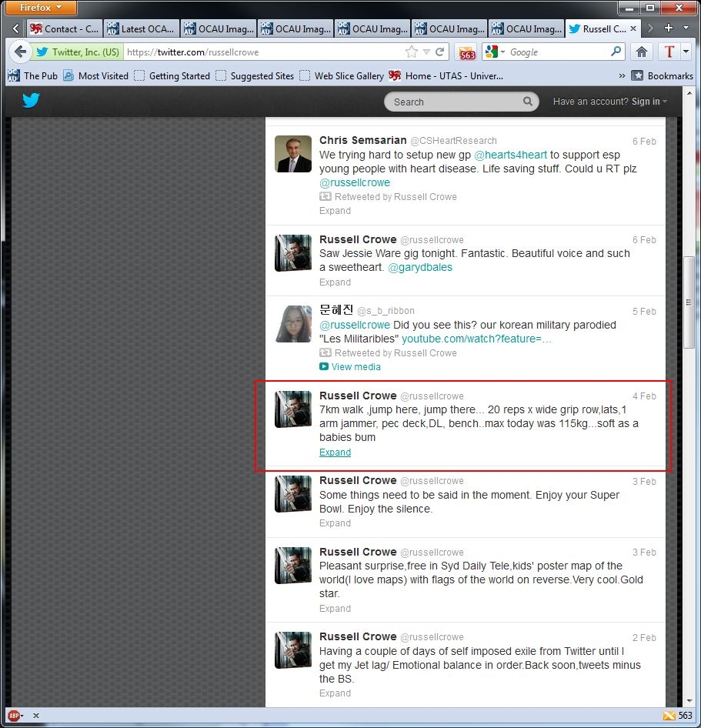This screenshot has width=701, height=728.
Task: Open the @hearts4heart mention link
Action: 510,155
